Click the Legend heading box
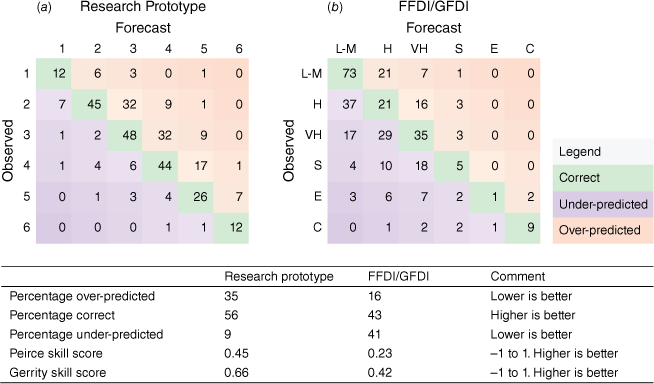Screen dimensions: 654x384 [603, 152]
